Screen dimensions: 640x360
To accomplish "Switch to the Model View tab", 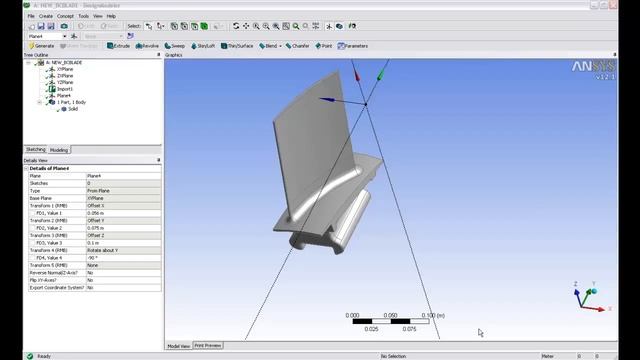I will click(179, 346).
